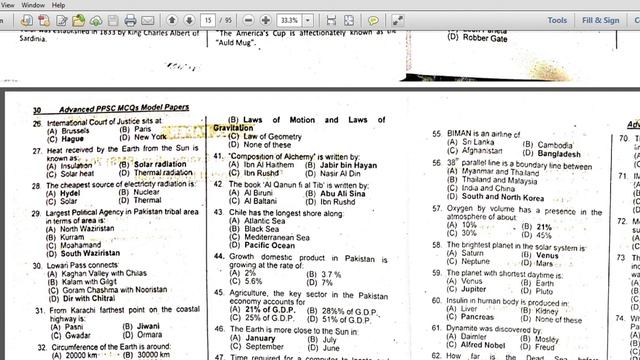Screen dimensions: 640x360
Task: Click the Create PDF toolbar icon
Action: coord(27,20)
